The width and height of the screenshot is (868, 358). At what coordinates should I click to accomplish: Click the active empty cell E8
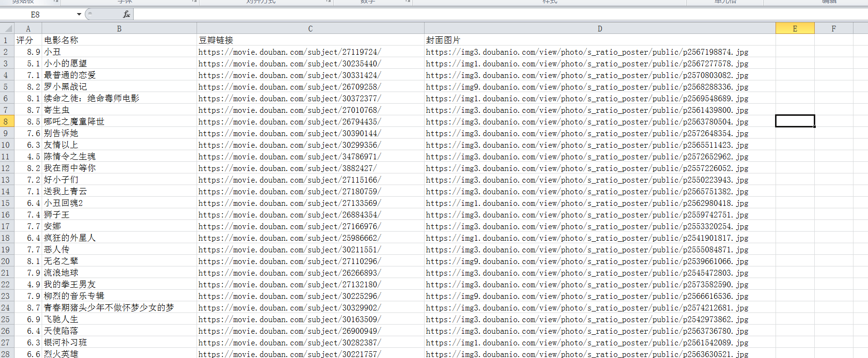click(x=795, y=121)
